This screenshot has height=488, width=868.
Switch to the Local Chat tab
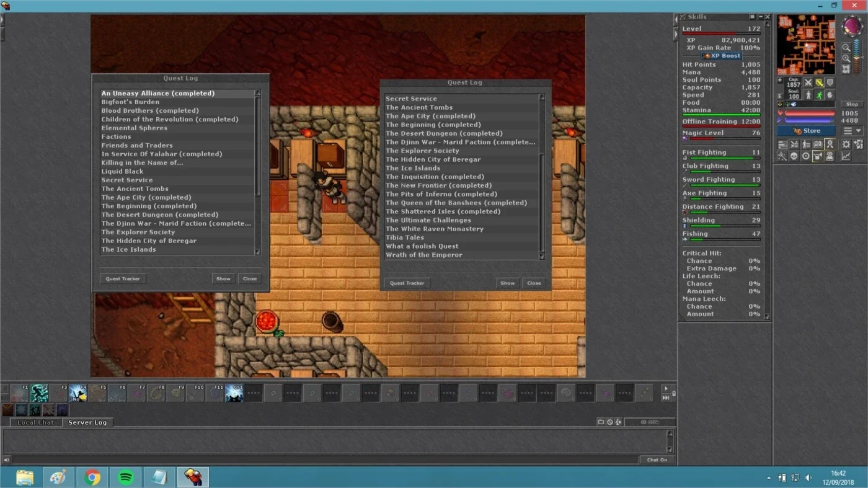pyautogui.click(x=36, y=422)
